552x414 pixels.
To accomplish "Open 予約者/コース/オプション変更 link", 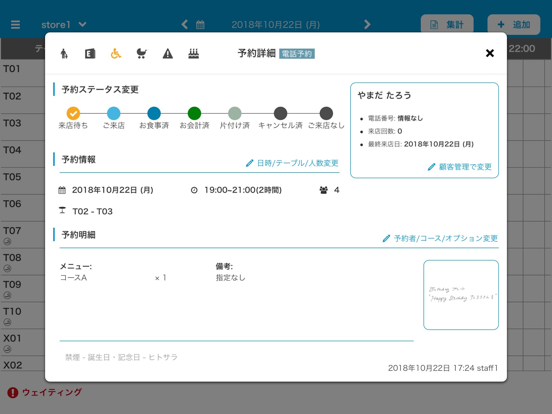I will pos(440,238).
